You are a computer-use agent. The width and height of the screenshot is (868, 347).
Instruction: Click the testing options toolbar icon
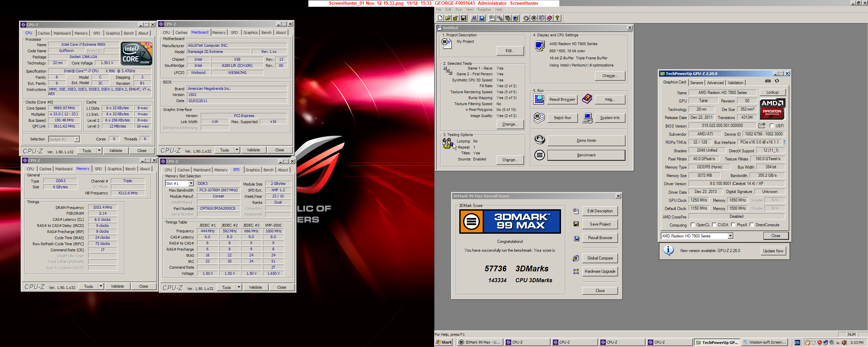[x=508, y=18]
